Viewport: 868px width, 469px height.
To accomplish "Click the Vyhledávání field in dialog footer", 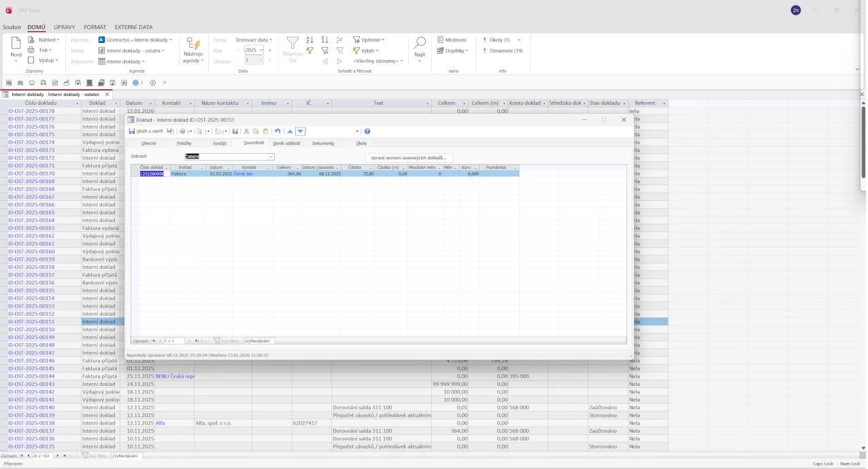I will (259, 340).
